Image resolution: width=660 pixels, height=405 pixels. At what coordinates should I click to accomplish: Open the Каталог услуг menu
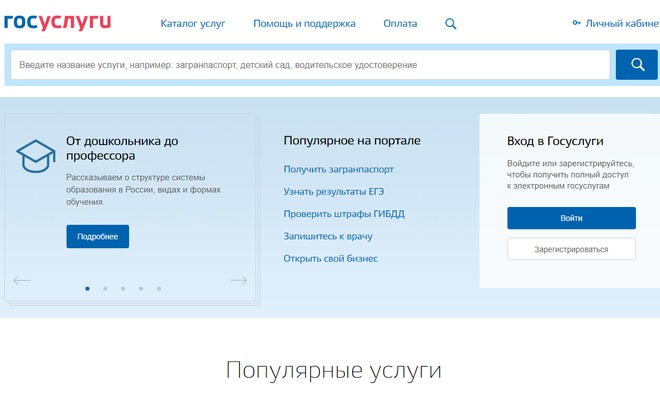(193, 23)
